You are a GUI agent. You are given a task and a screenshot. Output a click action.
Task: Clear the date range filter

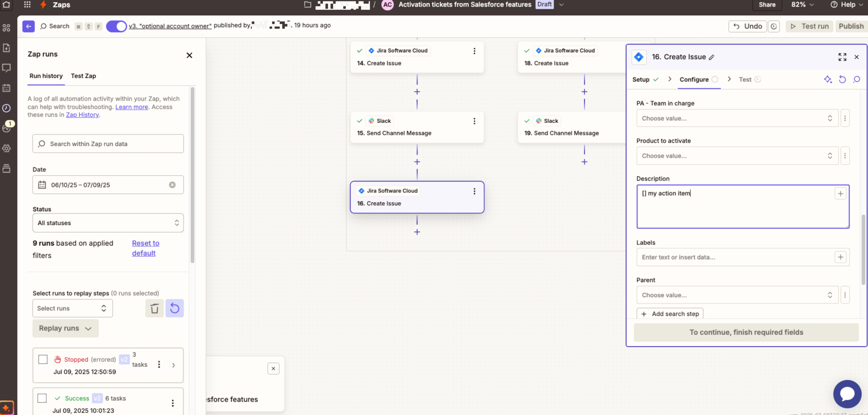coord(172,185)
